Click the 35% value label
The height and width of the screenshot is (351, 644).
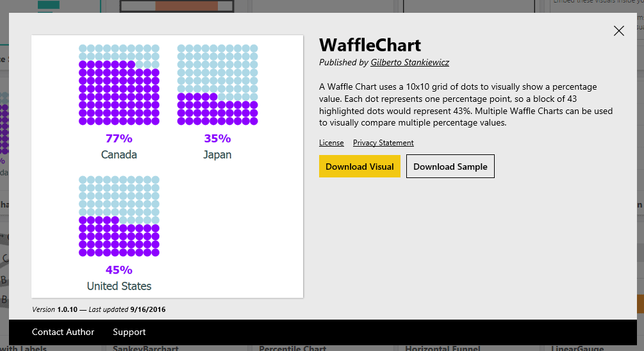pos(217,138)
